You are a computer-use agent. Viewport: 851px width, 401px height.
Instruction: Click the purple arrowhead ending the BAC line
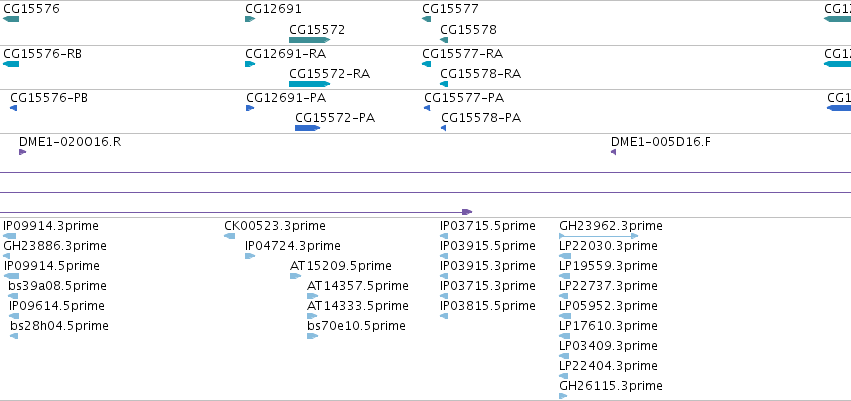point(467,212)
